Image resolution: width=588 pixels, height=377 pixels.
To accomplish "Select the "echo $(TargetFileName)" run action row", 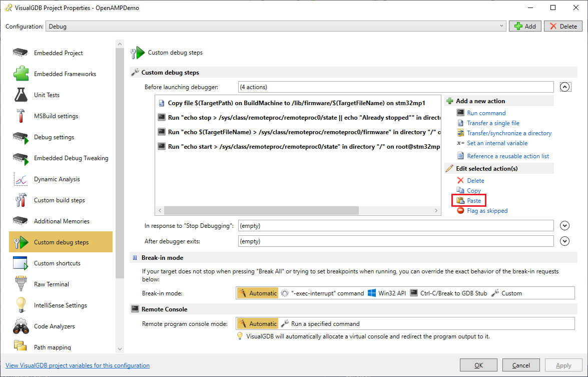I will [x=298, y=132].
